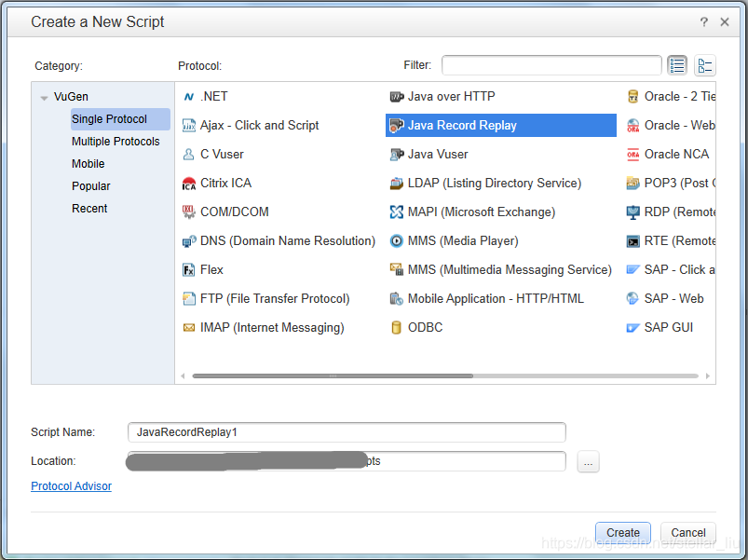Select the MMS Media Player icon

[x=397, y=241]
